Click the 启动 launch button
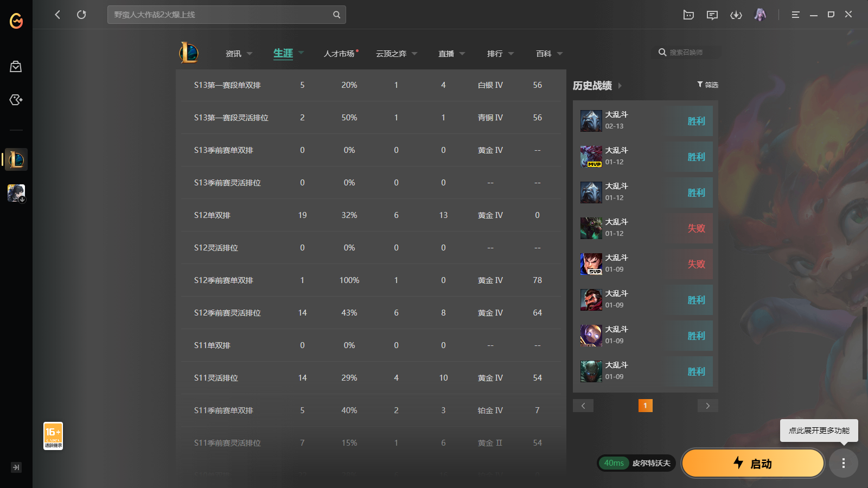 752,463
